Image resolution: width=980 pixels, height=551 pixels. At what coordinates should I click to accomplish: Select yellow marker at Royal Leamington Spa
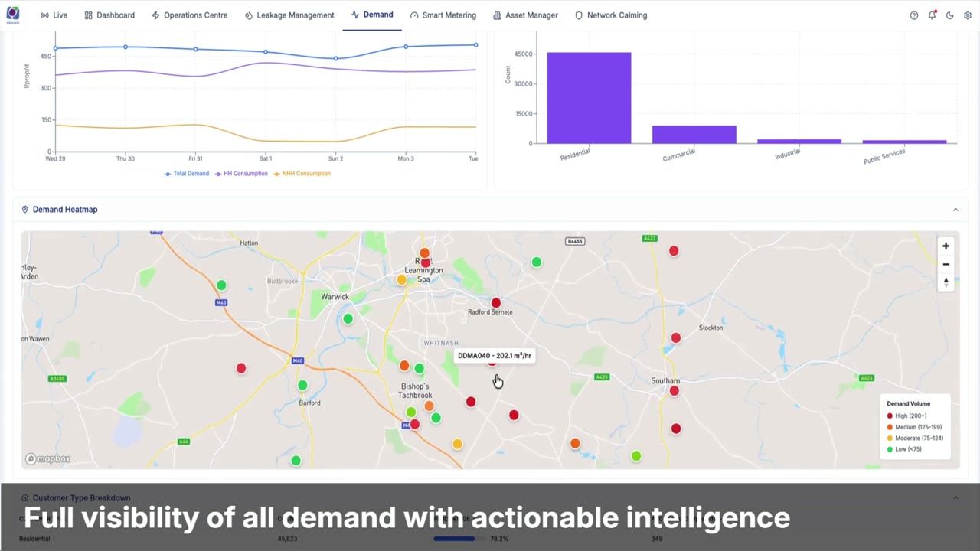pos(401,280)
